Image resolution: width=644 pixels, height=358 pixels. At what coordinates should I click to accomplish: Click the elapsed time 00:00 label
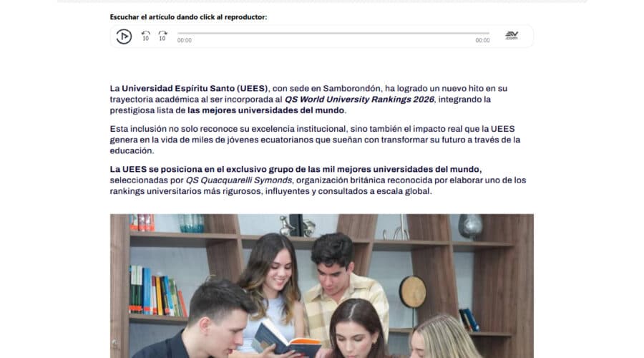coord(185,40)
